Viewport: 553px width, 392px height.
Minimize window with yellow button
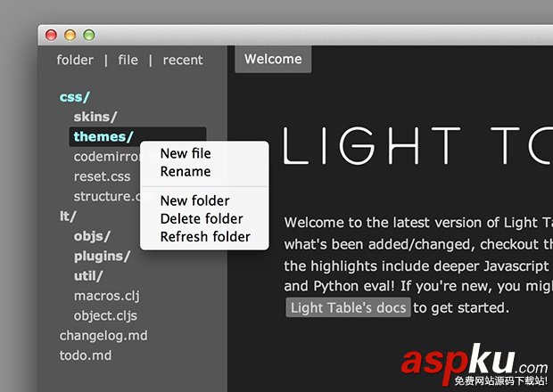[x=70, y=35]
